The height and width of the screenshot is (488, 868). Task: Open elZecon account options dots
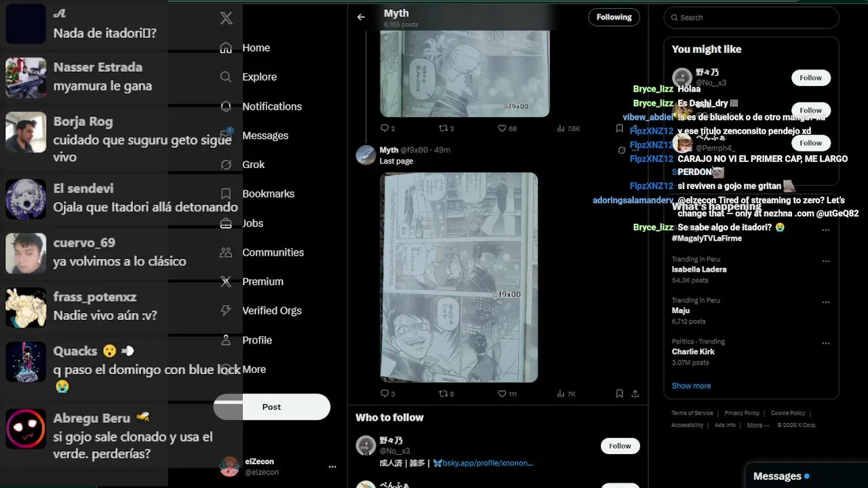pyautogui.click(x=332, y=466)
